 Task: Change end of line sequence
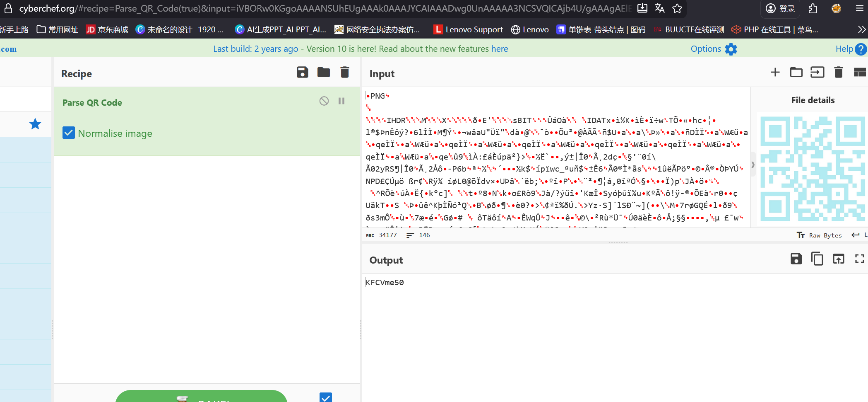859,235
